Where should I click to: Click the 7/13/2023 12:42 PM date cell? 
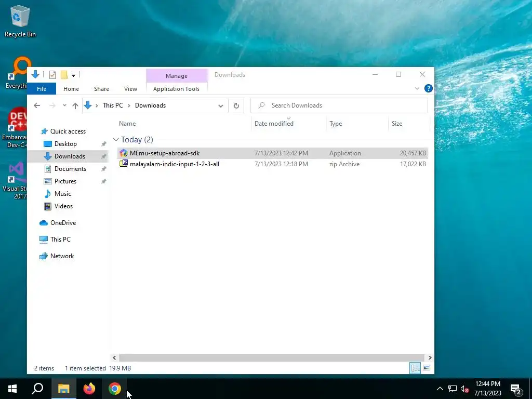[281, 153]
